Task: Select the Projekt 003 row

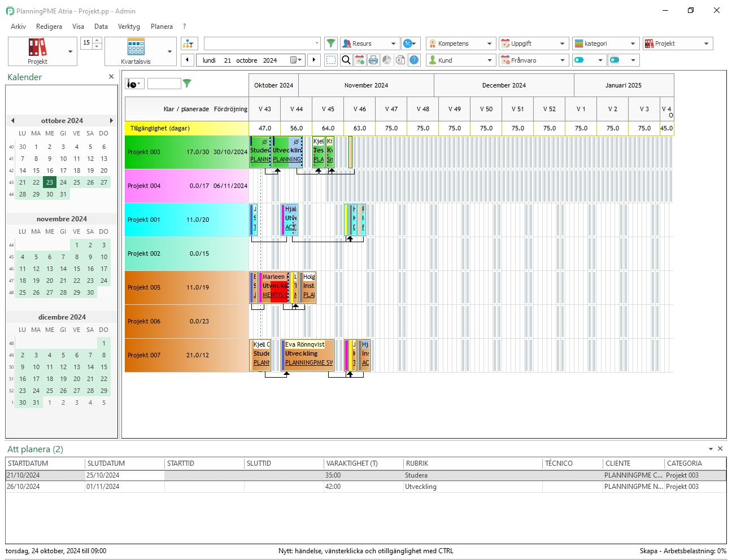Action: point(186,152)
